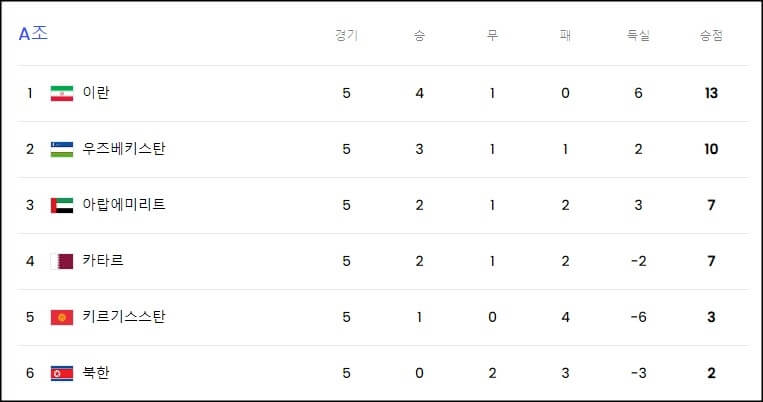Click the UAE flag icon
Image resolution: width=763 pixels, height=402 pixels.
click(x=62, y=205)
